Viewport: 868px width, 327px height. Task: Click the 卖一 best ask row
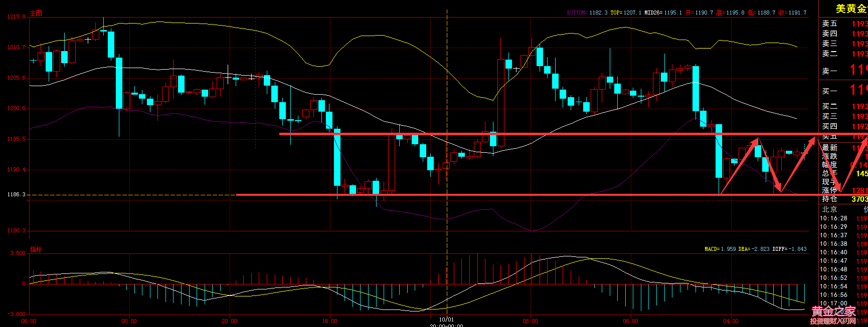coord(830,71)
